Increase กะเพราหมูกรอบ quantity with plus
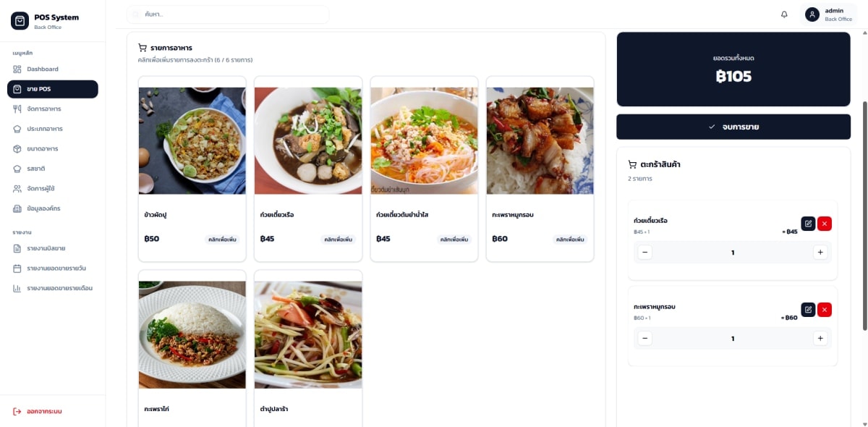This screenshot has width=868, height=427. pyautogui.click(x=820, y=338)
